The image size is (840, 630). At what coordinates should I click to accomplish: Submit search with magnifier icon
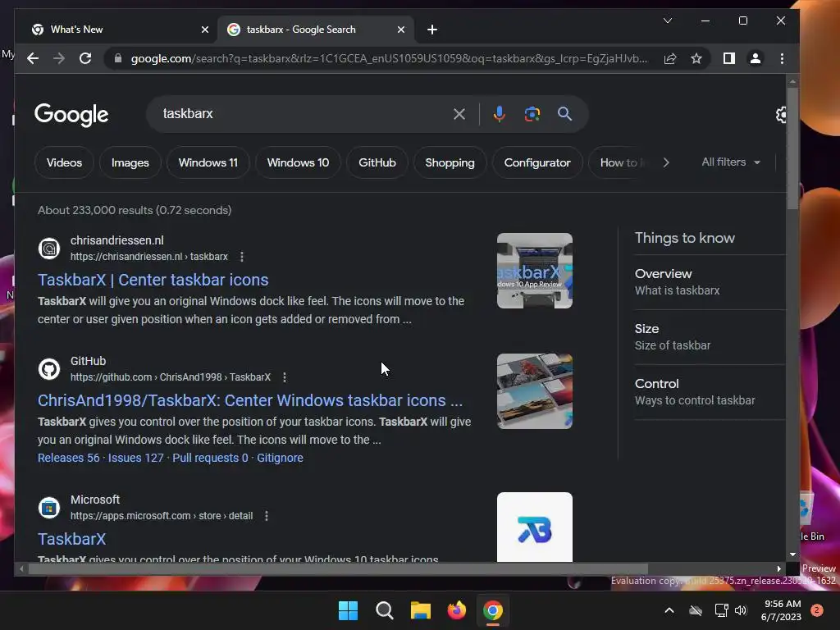(564, 114)
